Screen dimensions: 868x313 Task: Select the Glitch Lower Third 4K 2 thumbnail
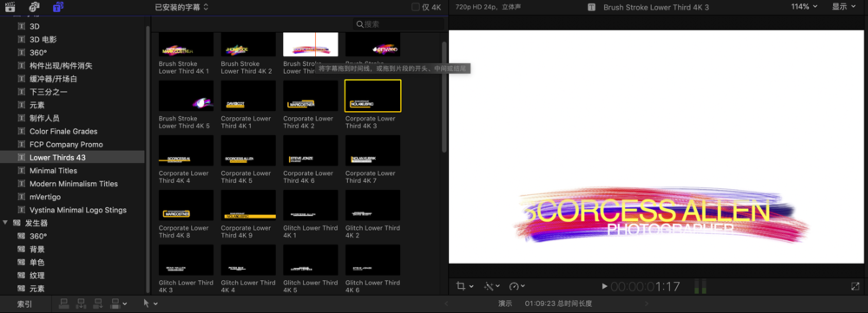pyautogui.click(x=372, y=205)
